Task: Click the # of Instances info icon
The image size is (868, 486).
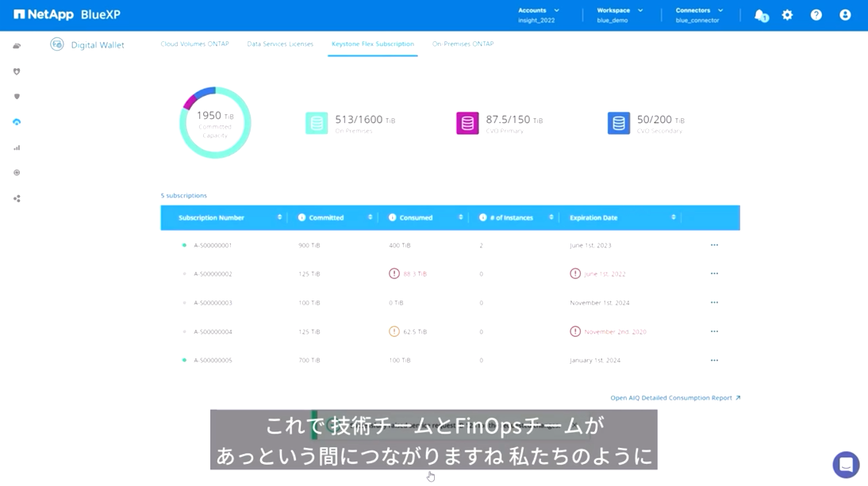Action: tap(482, 217)
